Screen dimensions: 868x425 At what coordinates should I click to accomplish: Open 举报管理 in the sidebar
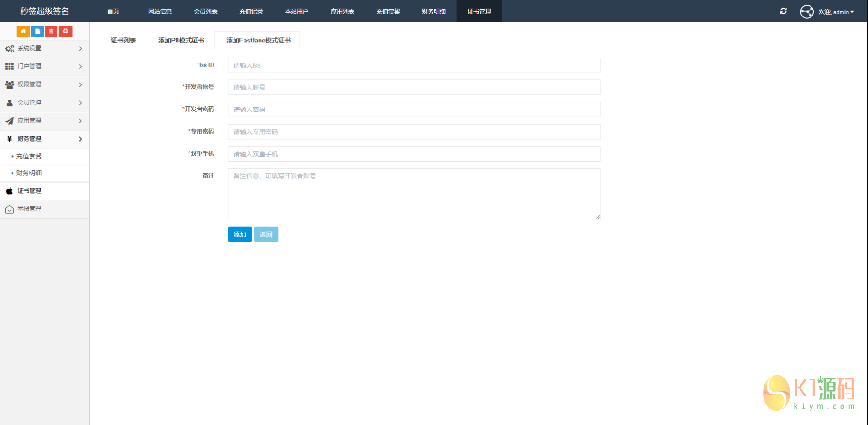coord(45,209)
